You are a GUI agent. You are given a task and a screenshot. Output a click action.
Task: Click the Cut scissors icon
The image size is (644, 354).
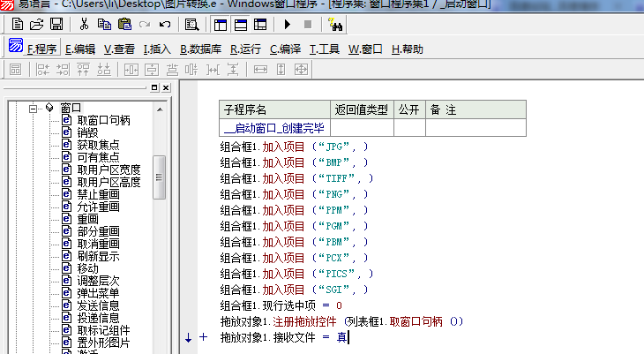(84, 24)
